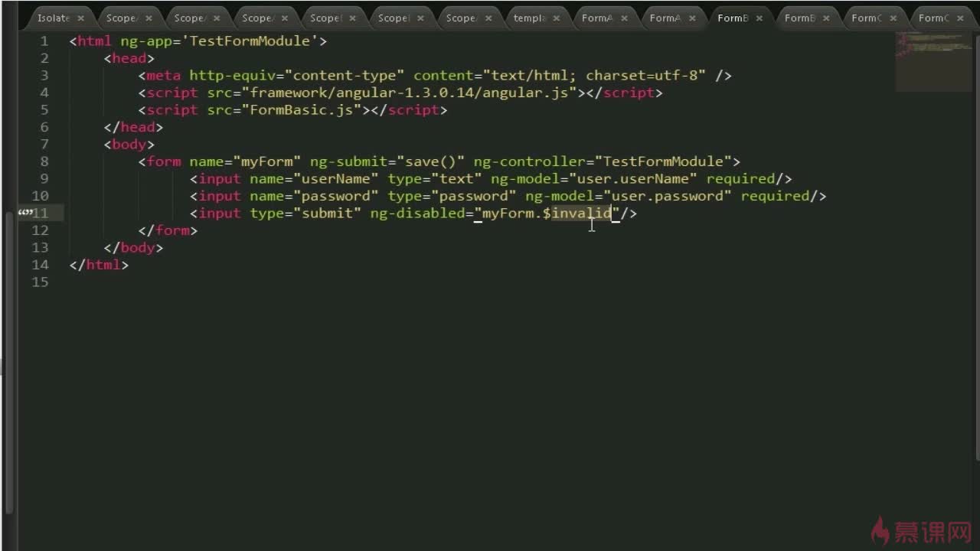Image resolution: width=980 pixels, height=551 pixels.
Task: Click the opening body tag on line 7
Action: 129,144
